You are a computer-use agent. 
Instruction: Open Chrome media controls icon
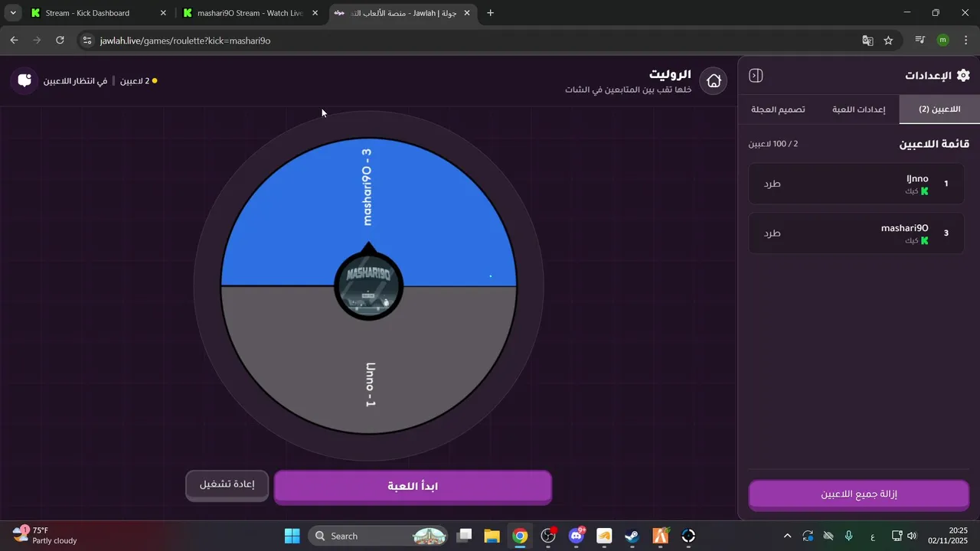[x=920, y=41]
